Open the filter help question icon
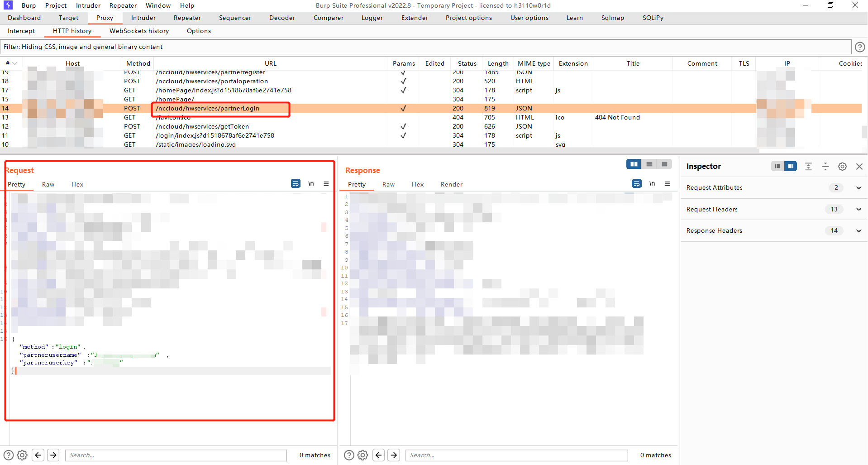Image resolution: width=868 pixels, height=465 pixels. click(860, 47)
